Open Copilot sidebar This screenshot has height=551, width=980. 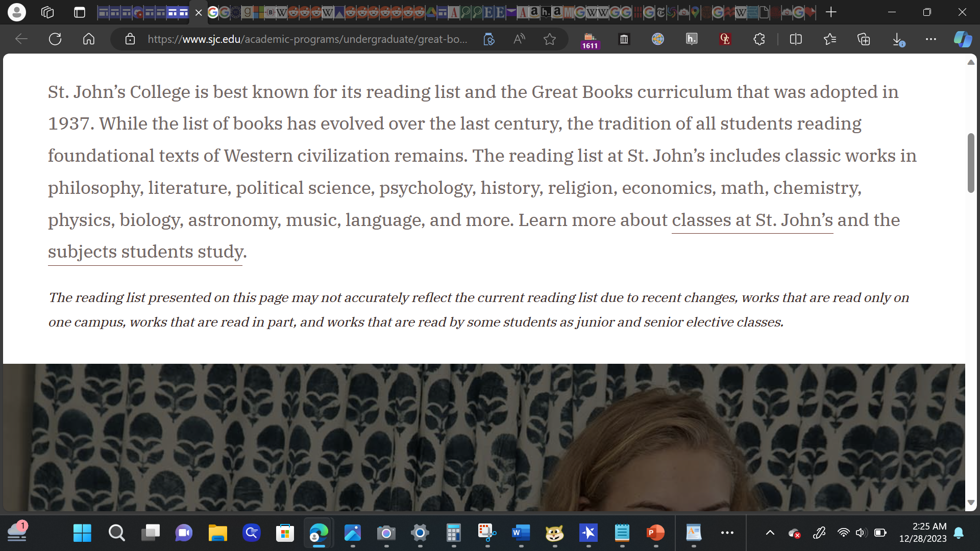[x=963, y=39]
